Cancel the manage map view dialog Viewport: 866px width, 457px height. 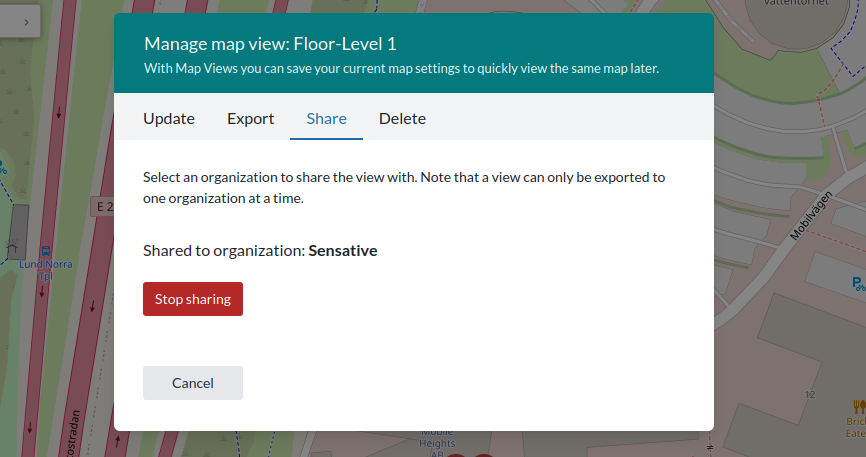[193, 383]
